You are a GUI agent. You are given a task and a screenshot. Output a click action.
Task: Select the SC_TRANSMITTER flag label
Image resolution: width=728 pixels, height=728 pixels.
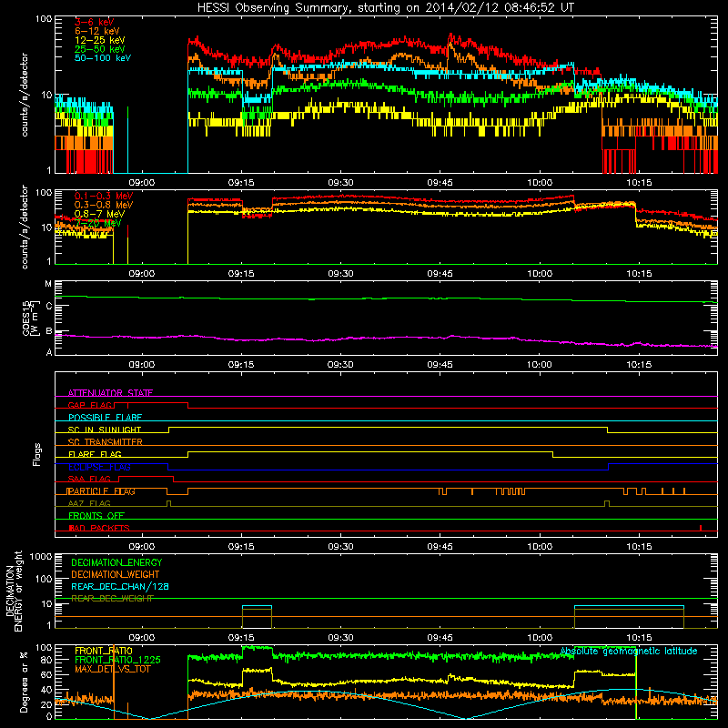pos(105,442)
